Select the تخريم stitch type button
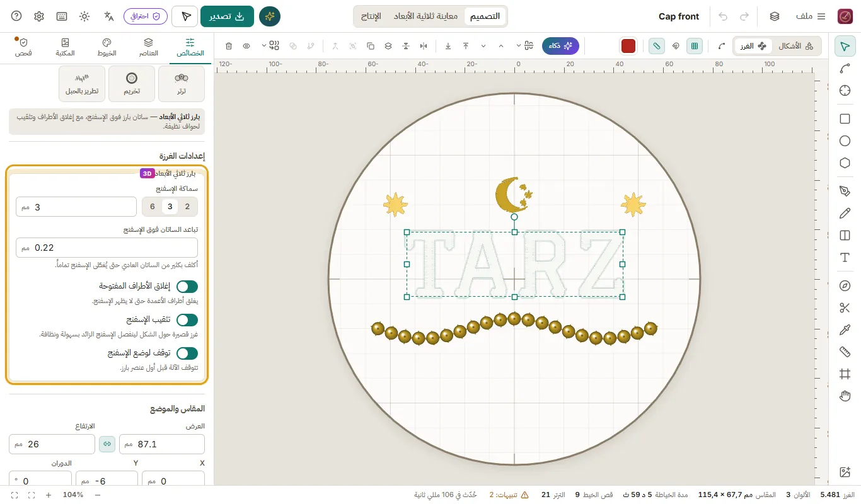The height and width of the screenshot is (504, 861). pyautogui.click(x=132, y=84)
